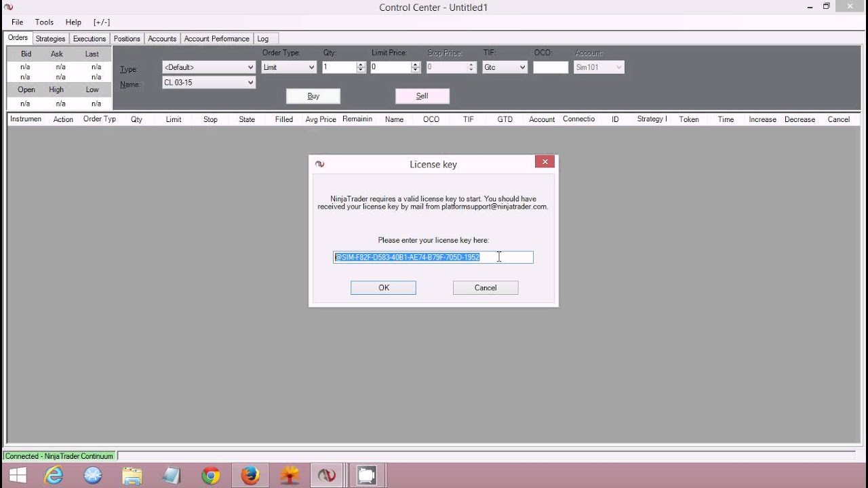Open the Tools menu
This screenshot has width=868, height=488.
pos(44,22)
